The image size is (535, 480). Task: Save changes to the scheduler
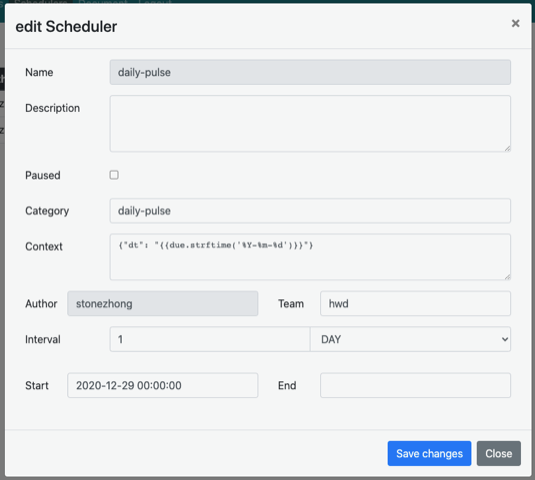click(x=429, y=453)
